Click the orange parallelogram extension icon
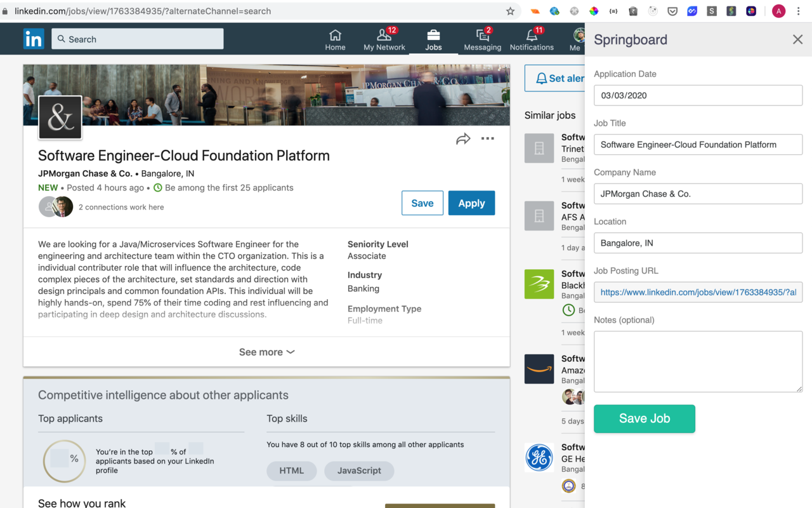This screenshot has height=508, width=812. click(x=535, y=11)
